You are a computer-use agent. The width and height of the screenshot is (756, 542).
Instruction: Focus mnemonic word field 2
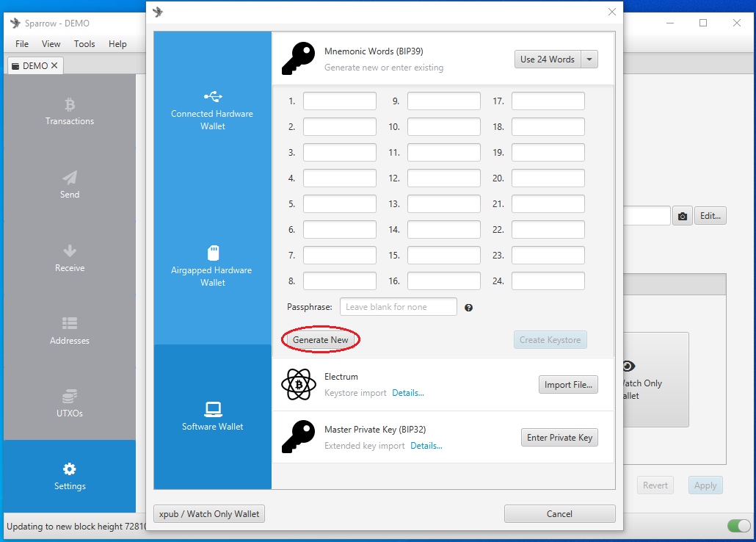(339, 126)
